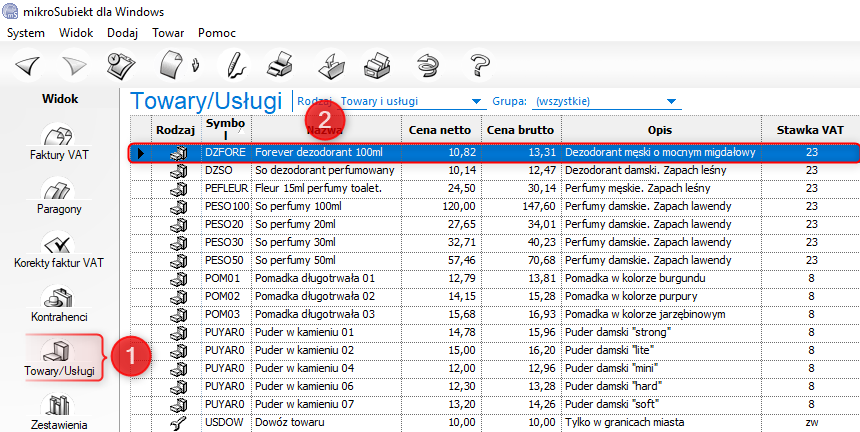Open the small arrow beside new document icon
The height and width of the screenshot is (432, 860).
click(x=195, y=65)
